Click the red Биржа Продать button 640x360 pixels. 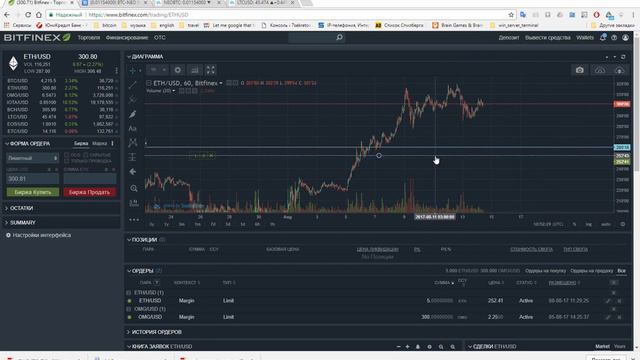(89, 192)
